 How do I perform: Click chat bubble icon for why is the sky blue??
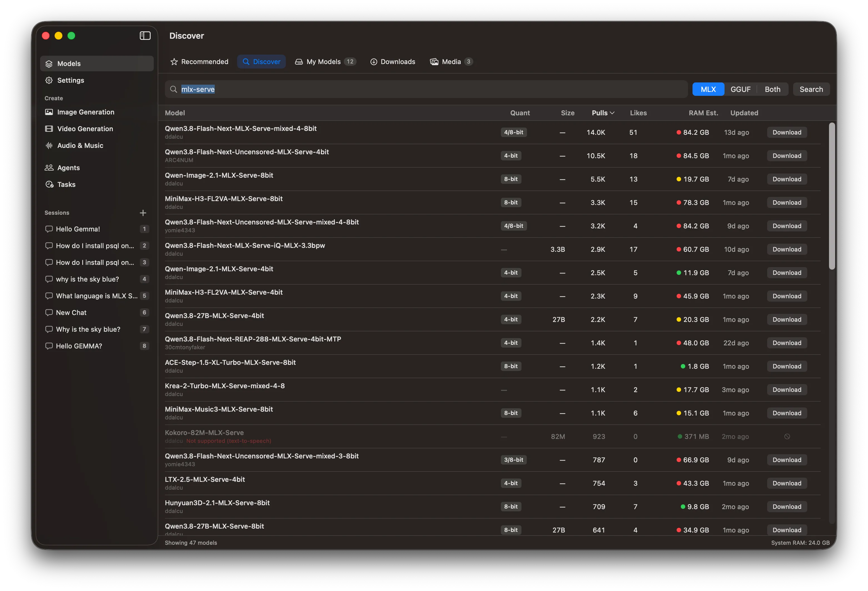tap(49, 279)
